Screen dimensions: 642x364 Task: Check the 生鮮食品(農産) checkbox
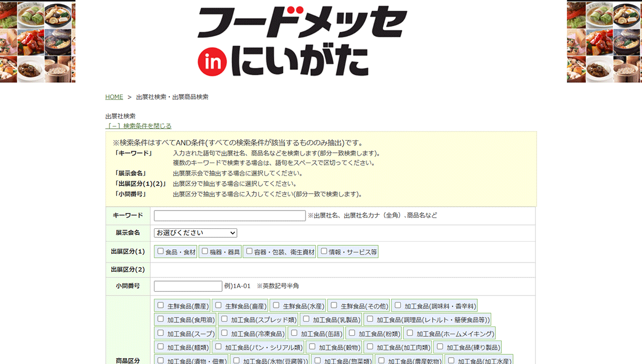[x=160, y=305]
